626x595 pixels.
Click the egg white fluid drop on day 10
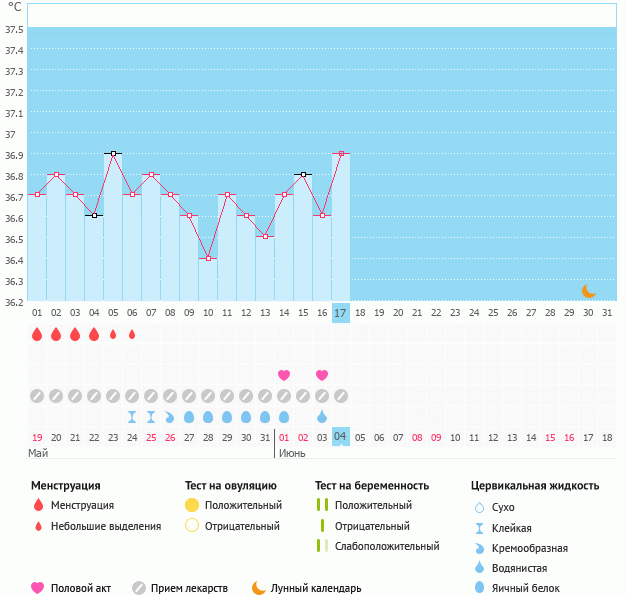208,416
